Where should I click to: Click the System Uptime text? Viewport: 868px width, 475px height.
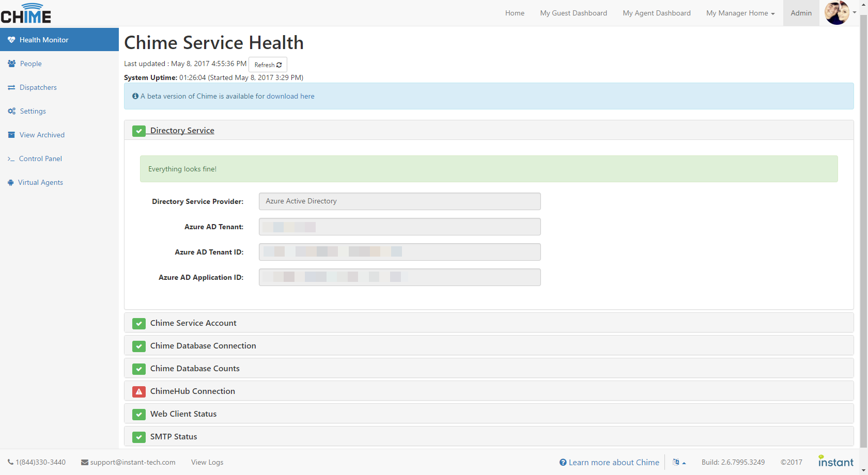213,77
